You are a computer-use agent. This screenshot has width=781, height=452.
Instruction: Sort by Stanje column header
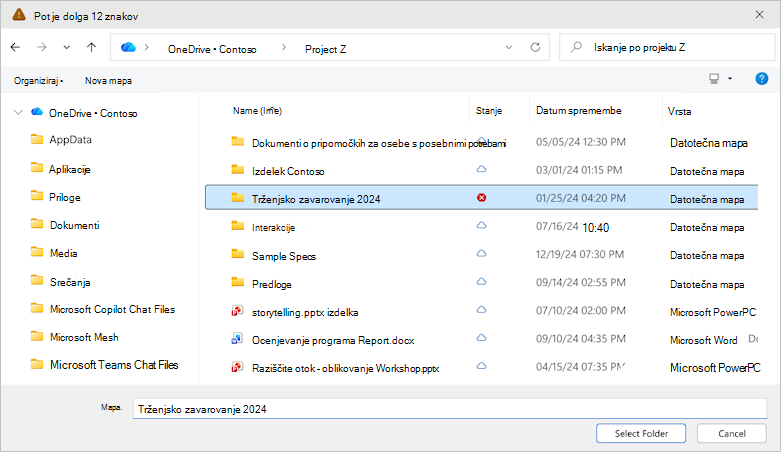point(489,111)
